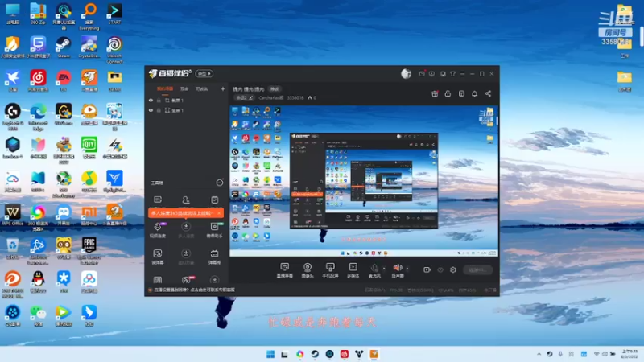Switch to the second scene tab

tap(184, 88)
